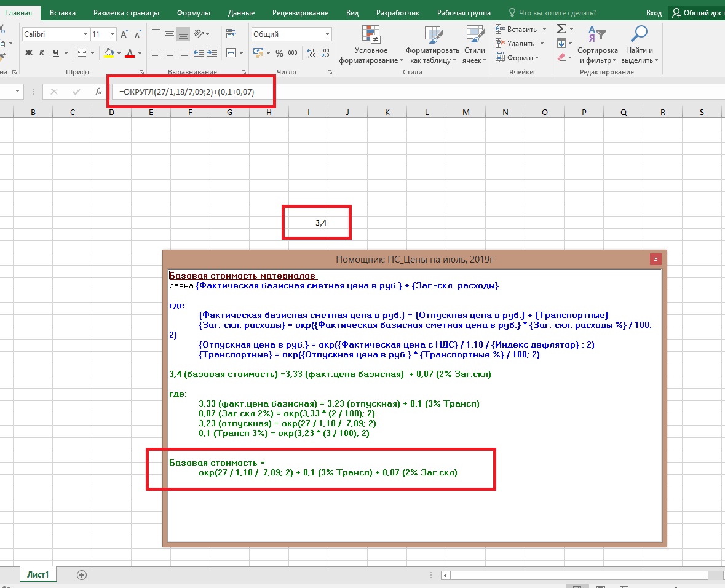725x588 pixels.
Task: Open underline style dropdown arrow
Action: tap(66, 53)
